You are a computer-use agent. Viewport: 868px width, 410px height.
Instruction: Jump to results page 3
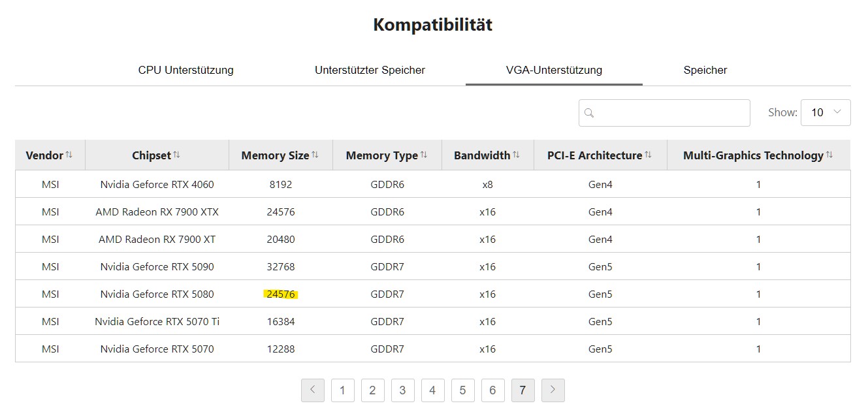coord(403,390)
